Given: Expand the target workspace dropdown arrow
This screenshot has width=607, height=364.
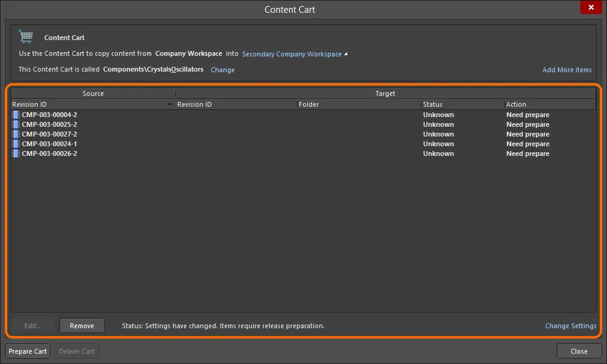Looking at the screenshot, I should pos(346,54).
